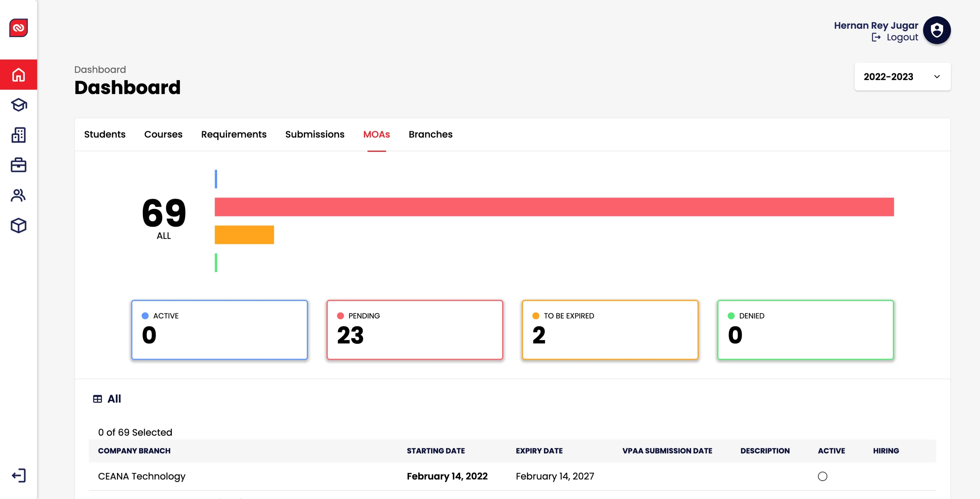Click the red pending bar in the chart
980x499 pixels.
click(x=552, y=207)
